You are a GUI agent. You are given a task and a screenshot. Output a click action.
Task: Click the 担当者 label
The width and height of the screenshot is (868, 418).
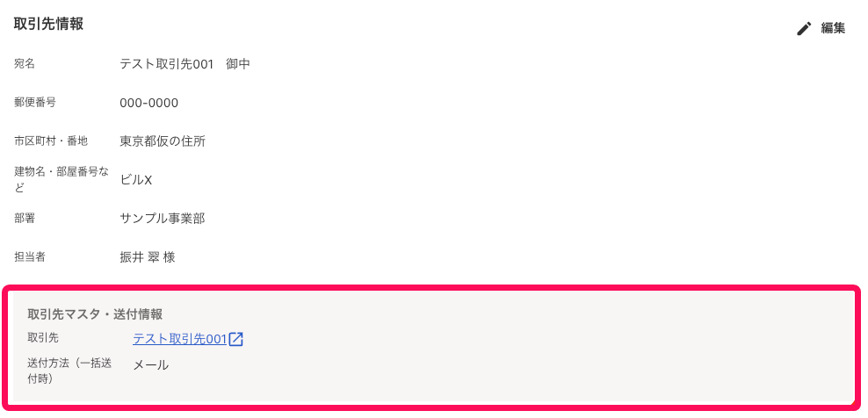29,257
